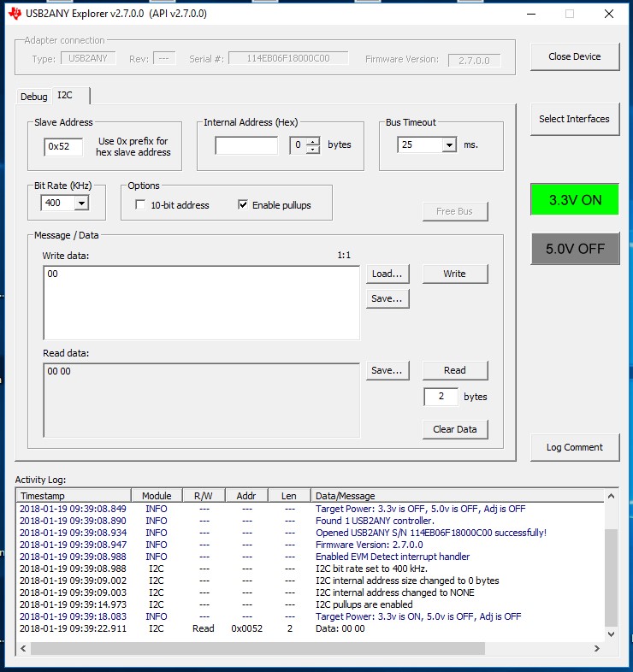The height and width of the screenshot is (672, 633).
Task: Click the Internal Address (Hex) input field
Action: point(246,145)
